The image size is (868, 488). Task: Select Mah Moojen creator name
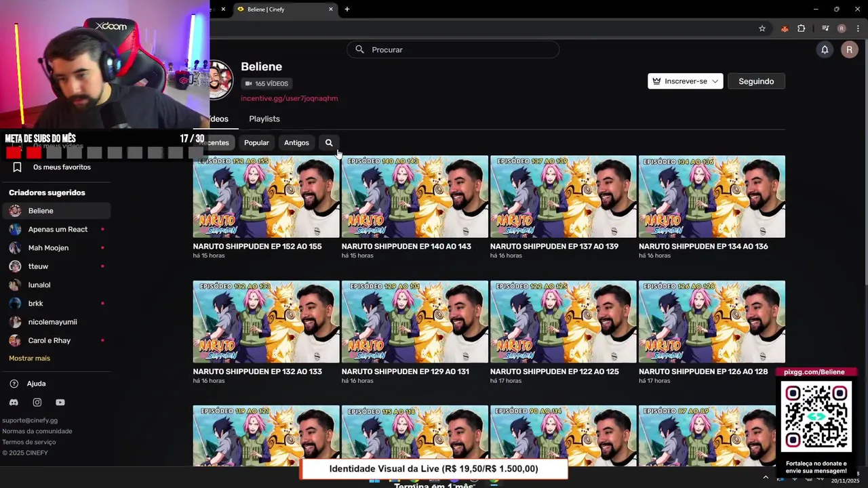point(48,248)
